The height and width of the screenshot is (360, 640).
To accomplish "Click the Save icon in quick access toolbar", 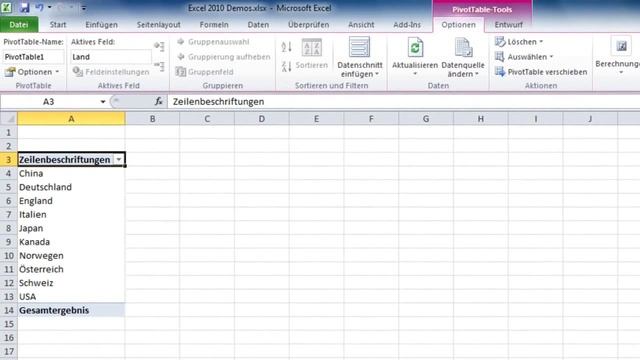I will [x=24, y=7].
